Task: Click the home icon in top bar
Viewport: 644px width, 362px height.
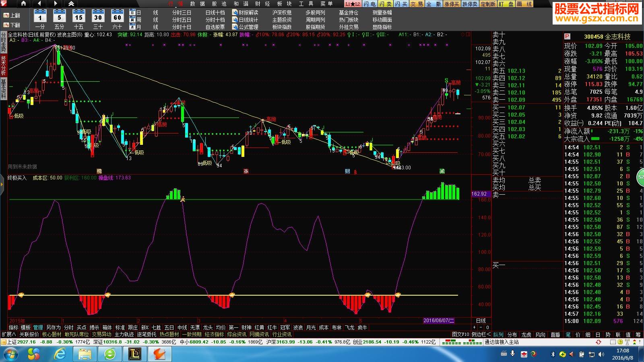Action: click(x=23, y=4)
